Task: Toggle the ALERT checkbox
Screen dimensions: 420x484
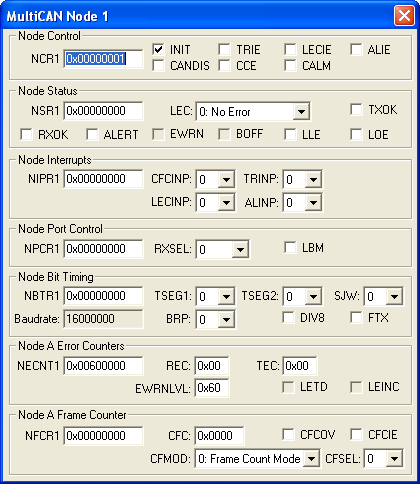Action: [x=92, y=135]
